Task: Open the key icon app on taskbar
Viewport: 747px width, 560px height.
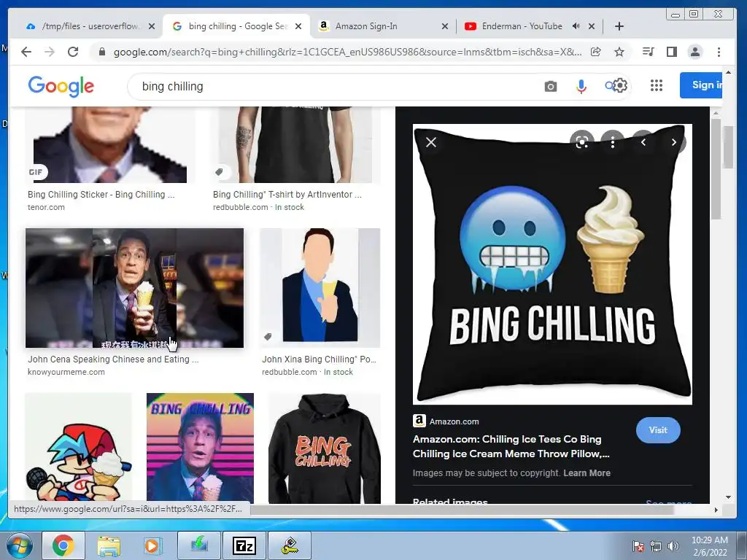Action: (289, 545)
